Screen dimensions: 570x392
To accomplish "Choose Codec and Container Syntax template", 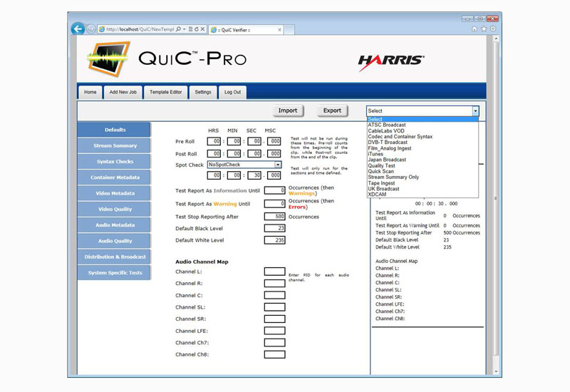I will [x=423, y=137].
